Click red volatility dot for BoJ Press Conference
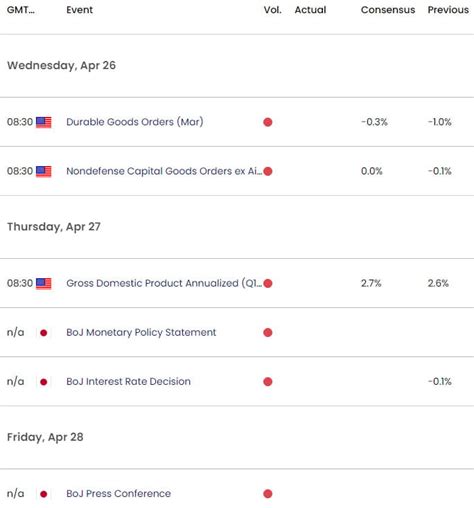 [268, 494]
